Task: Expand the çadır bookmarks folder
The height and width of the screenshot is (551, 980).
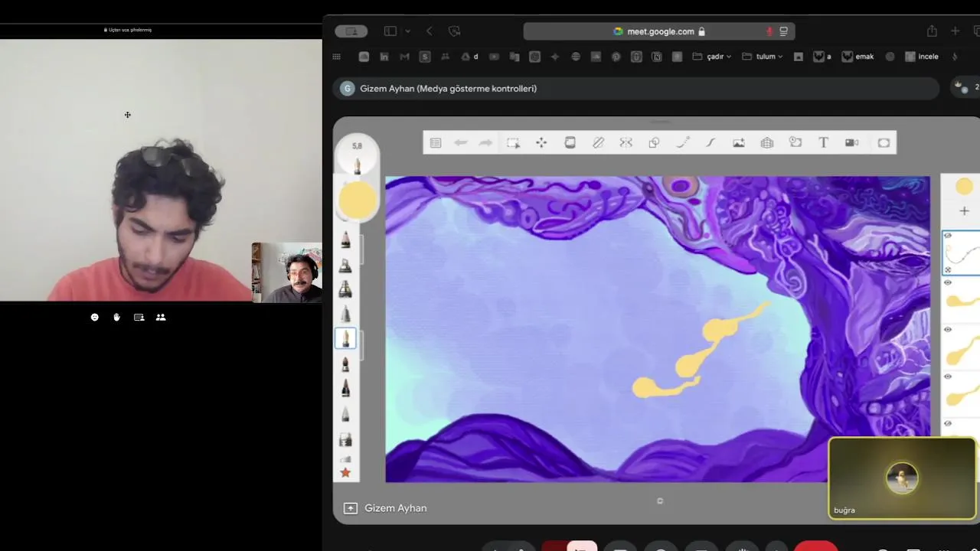Action: click(x=712, y=57)
